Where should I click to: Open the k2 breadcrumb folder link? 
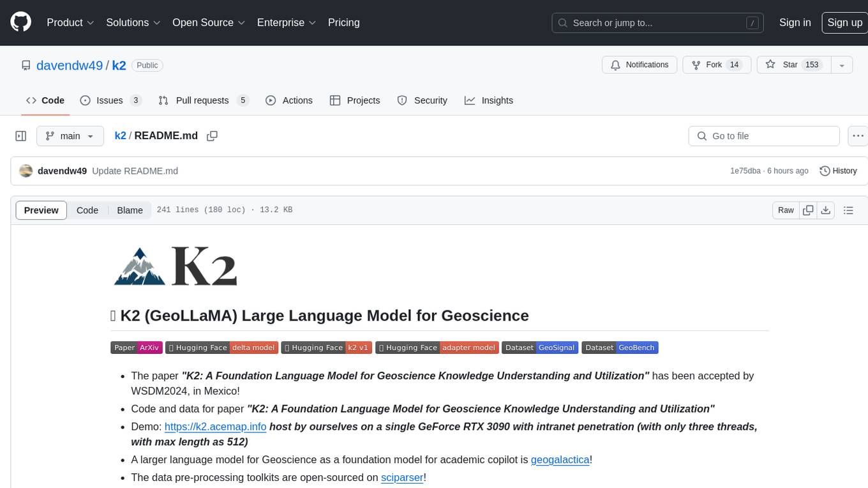click(120, 136)
